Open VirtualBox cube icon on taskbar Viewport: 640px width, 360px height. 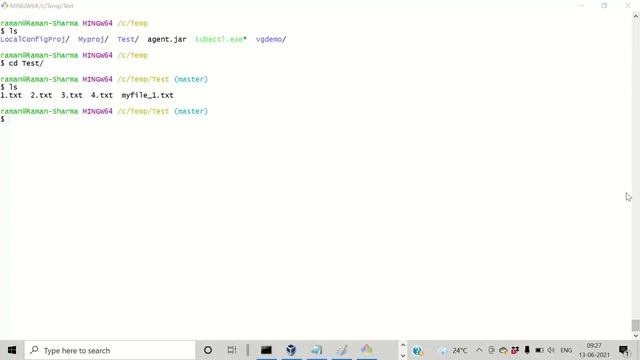pos(291,350)
